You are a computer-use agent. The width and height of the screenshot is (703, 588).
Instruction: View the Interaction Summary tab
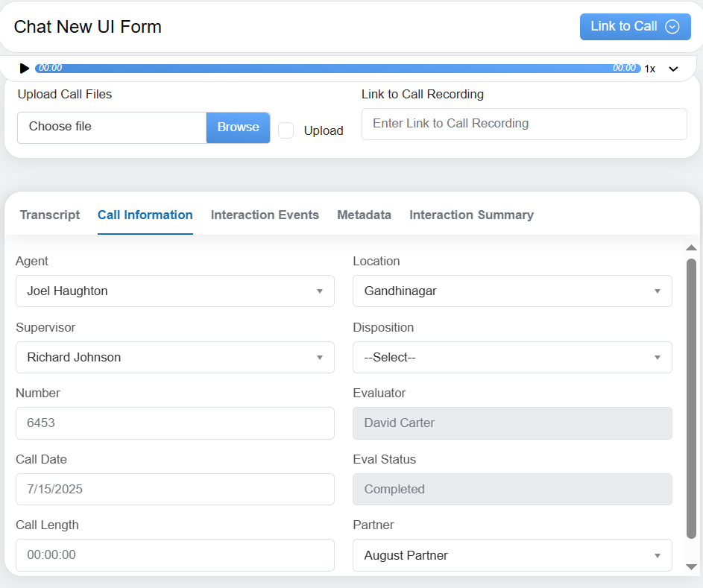click(471, 215)
